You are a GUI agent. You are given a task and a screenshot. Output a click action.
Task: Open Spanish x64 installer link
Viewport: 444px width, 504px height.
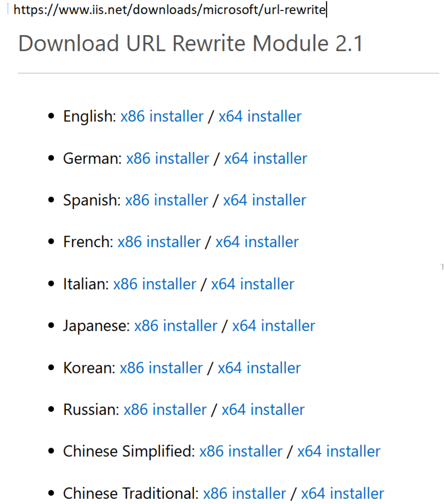pos(265,200)
